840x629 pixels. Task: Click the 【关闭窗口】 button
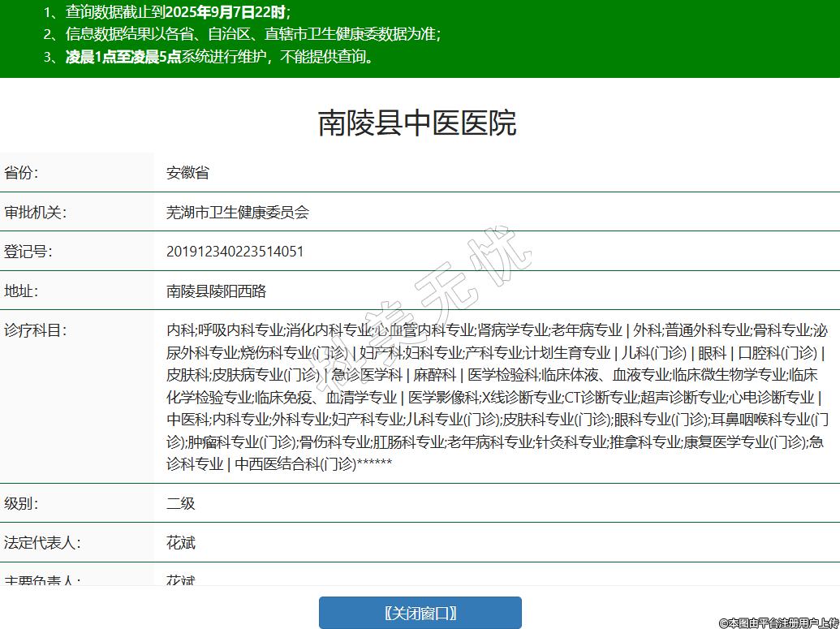[x=420, y=613]
